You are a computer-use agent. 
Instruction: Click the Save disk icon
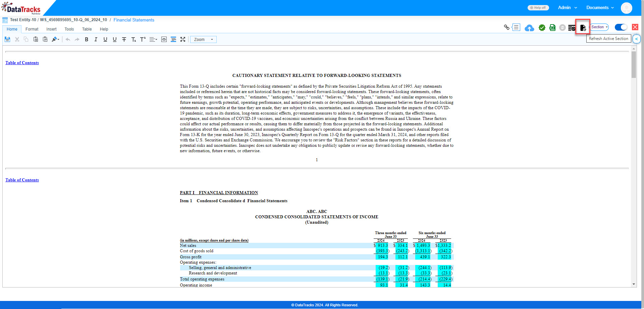7,40
